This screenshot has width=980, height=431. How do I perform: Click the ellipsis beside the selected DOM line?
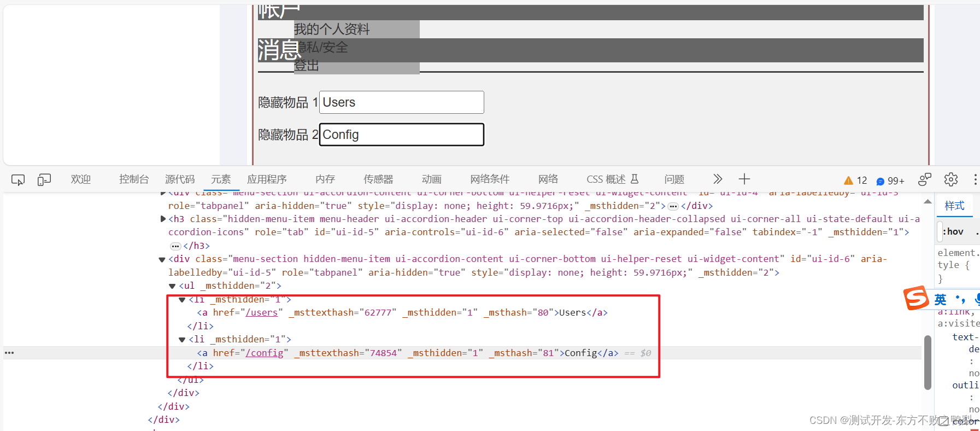click(9, 353)
